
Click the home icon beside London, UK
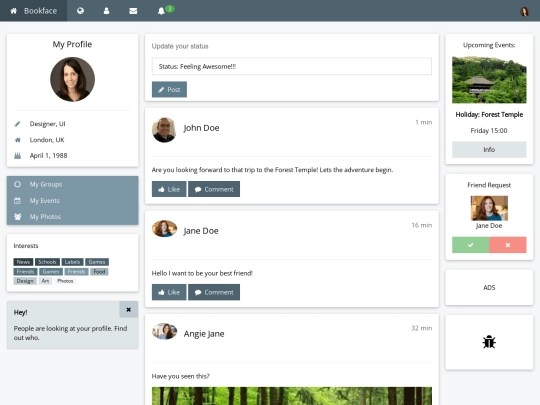[x=18, y=140]
